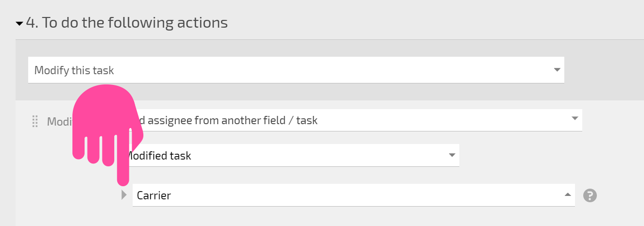
Task: Collapse section 4 with the black triangle
Action: coord(19,23)
